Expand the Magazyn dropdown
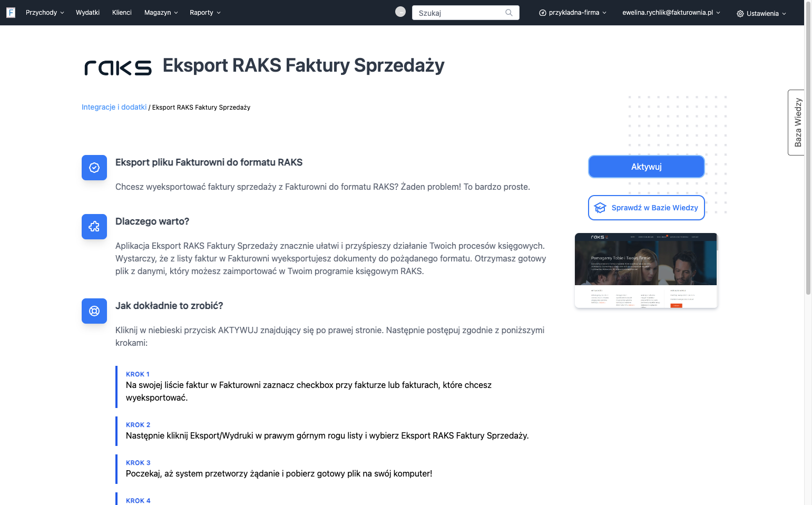The height and width of the screenshot is (505, 812). point(161,13)
